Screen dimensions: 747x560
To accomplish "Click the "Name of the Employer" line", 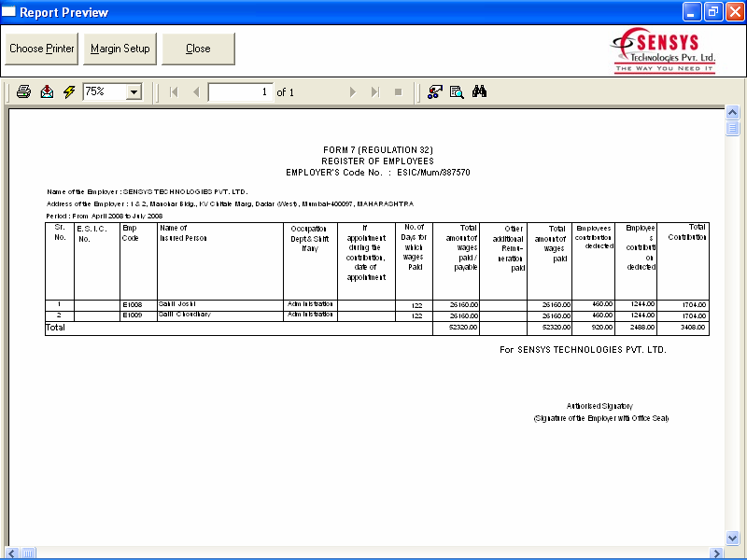I will (x=148, y=192).
